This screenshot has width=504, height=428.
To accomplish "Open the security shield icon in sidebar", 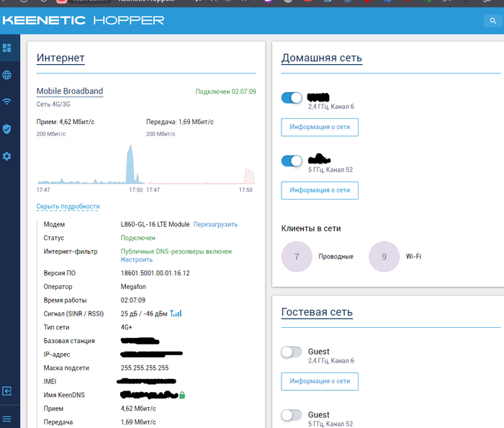I will tap(6, 129).
